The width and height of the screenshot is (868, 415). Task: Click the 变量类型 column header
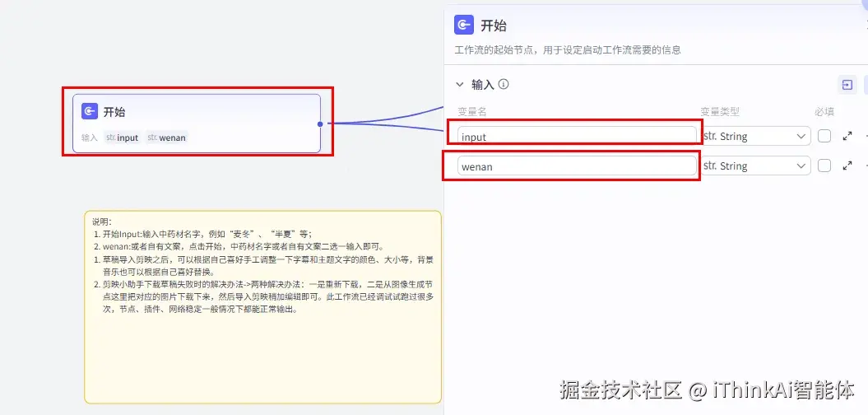click(720, 112)
